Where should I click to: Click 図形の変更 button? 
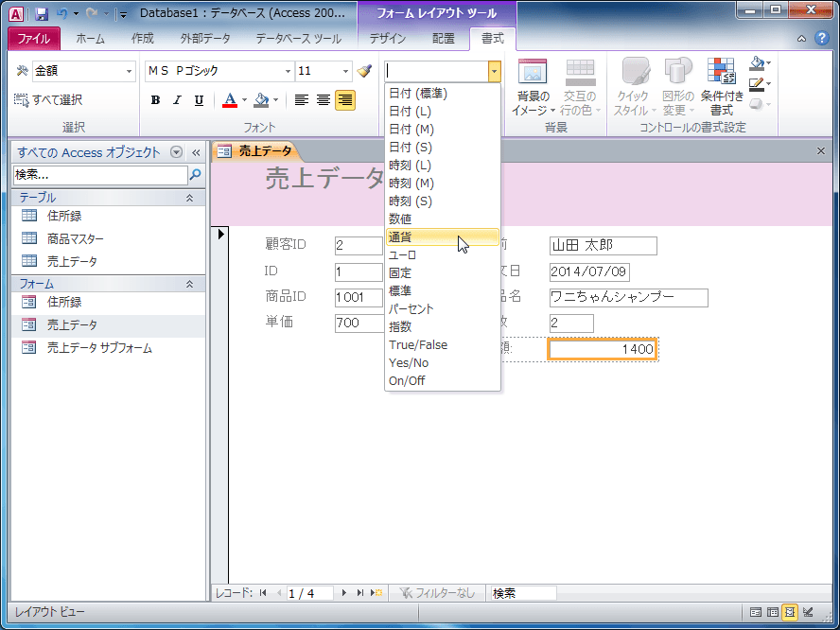click(678, 87)
